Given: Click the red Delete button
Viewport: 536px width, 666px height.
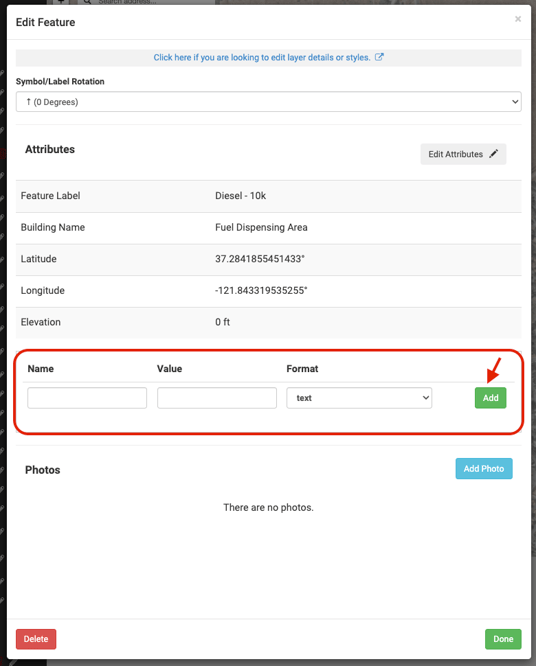Looking at the screenshot, I should pos(36,639).
